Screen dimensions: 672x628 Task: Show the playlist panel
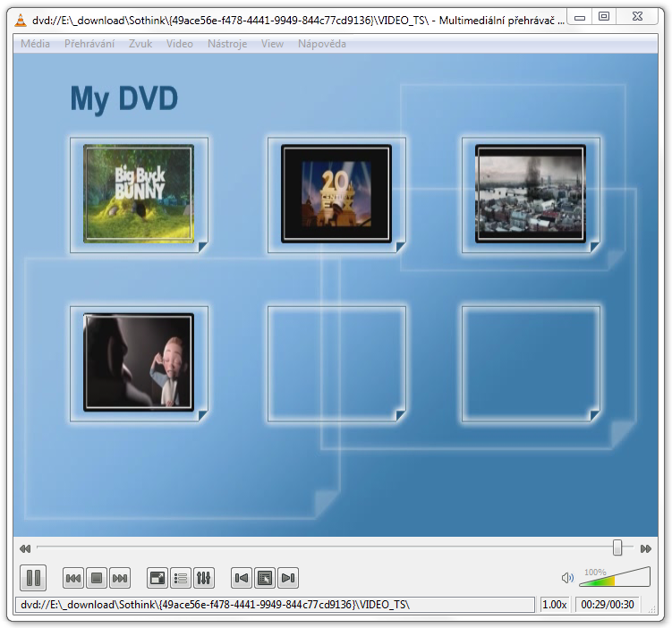click(181, 578)
